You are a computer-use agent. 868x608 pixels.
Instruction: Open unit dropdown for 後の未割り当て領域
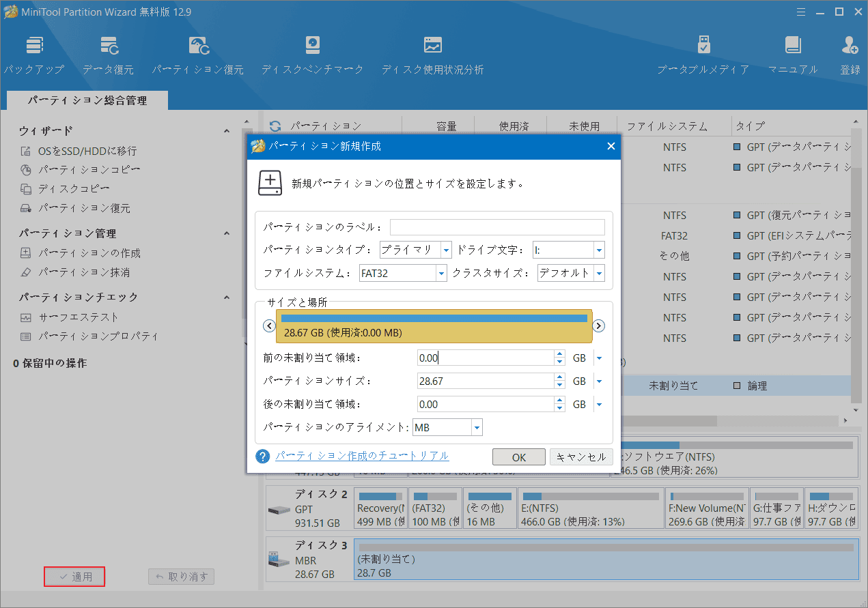599,405
